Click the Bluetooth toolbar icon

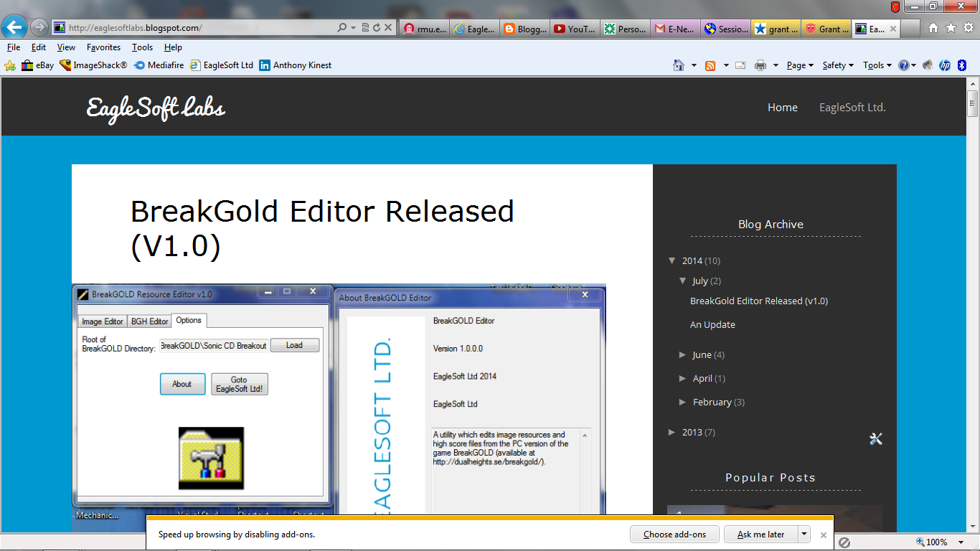click(x=962, y=65)
